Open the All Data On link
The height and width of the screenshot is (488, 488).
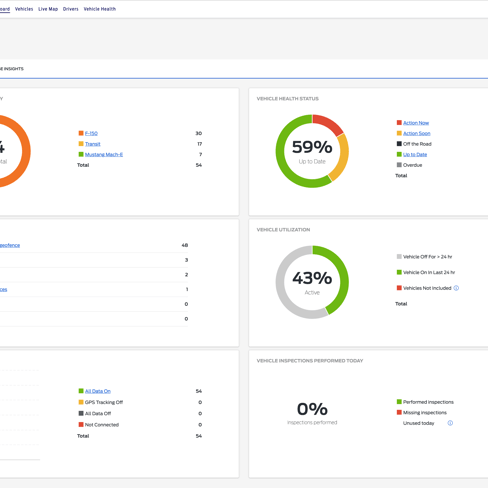tap(98, 391)
